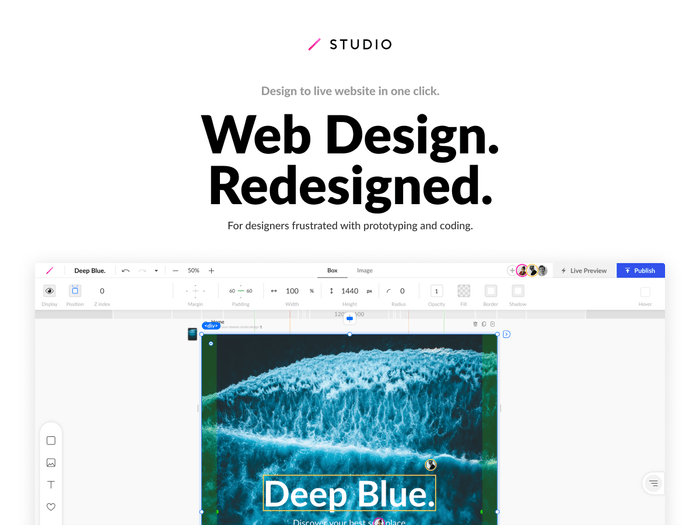Select the Image tool in left toolbar
Image resolution: width=700 pixels, height=525 pixels.
point(51,462)
